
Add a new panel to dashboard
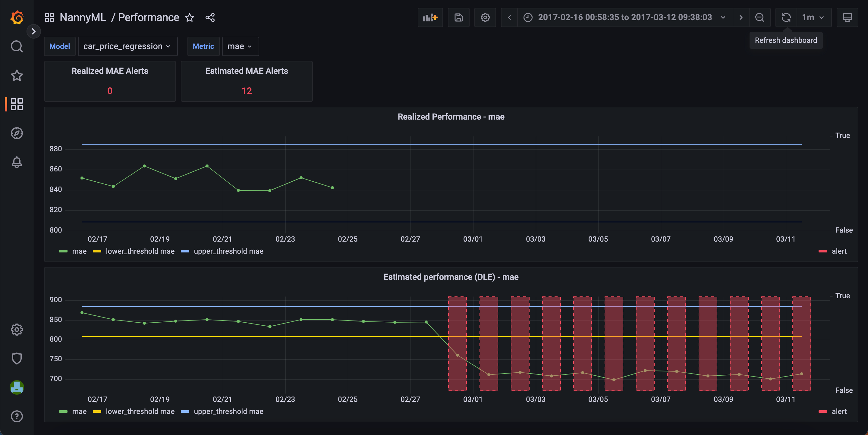[430, 17]
